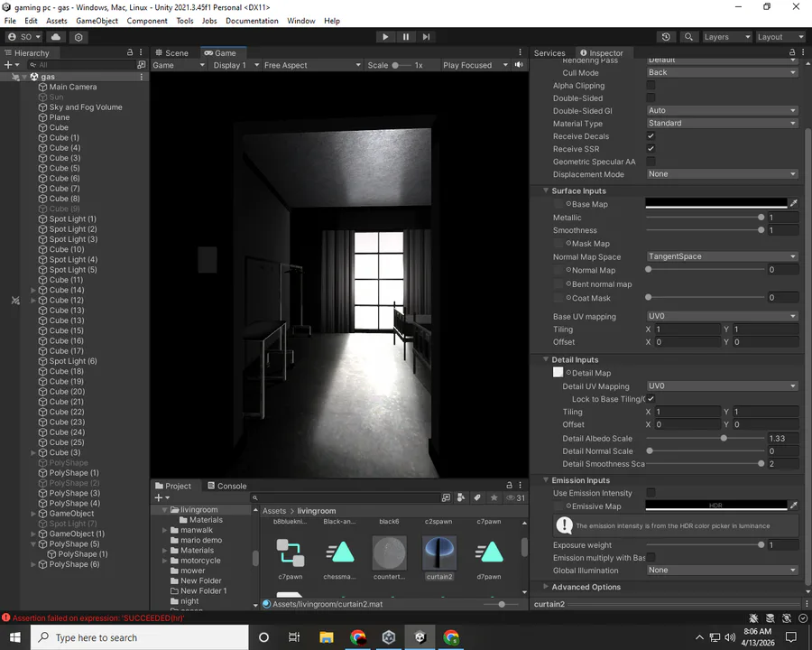Open the Window menu
Image resolution: width=812 pixels, height=650 pixels.
pos(300,21)
